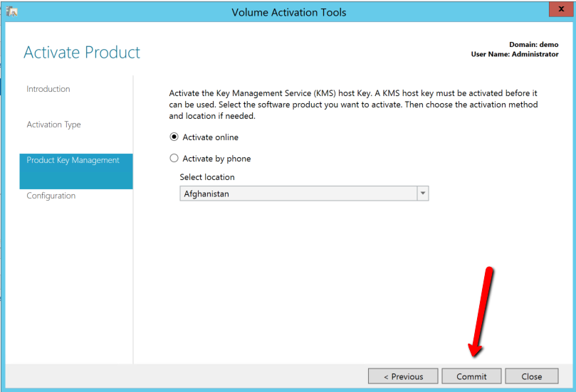Image resolution: width=576 pixels, height=392 pixels.
Task: Open the Configuration step
Action: coord(51,196)
